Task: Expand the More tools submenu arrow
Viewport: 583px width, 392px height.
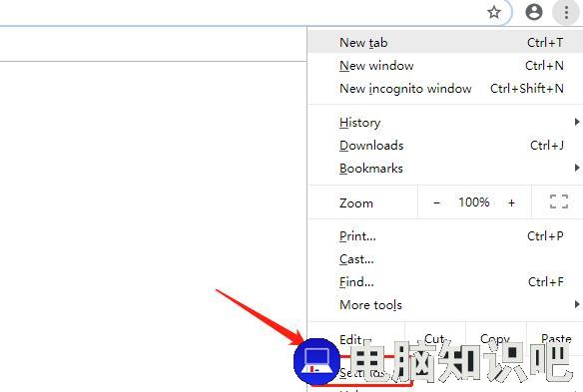Action: point(577,304)
